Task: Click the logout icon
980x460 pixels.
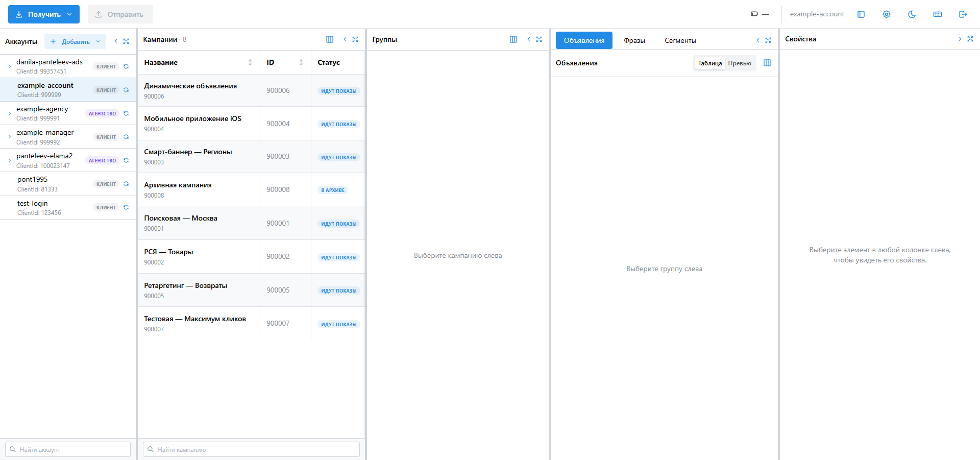Action: coord(963,14)
